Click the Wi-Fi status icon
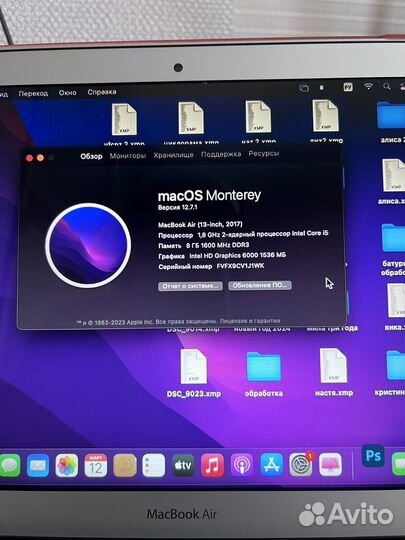405x540 pixels. coord(368,86)
